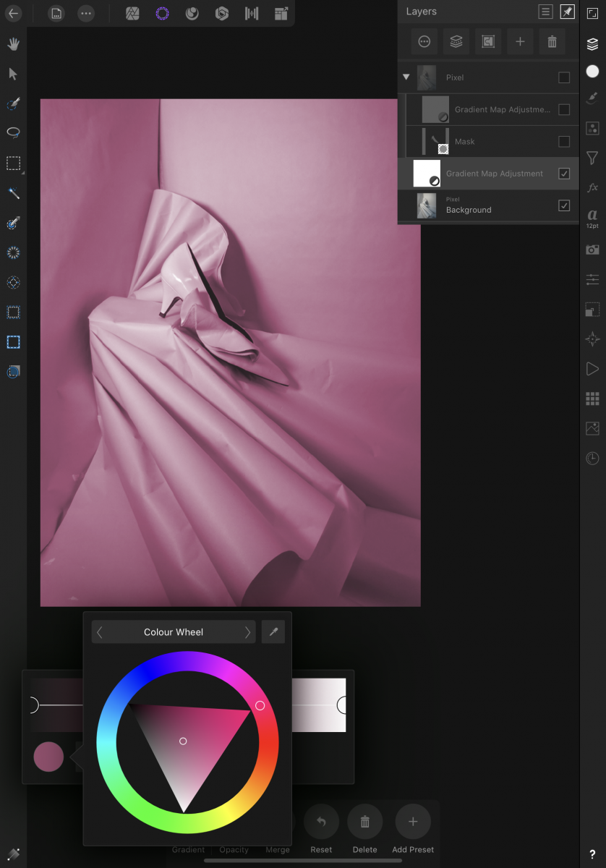Screen dimensions: 606x868
Task: Open the Layers panel list menu
Action: tap(545, 12)
